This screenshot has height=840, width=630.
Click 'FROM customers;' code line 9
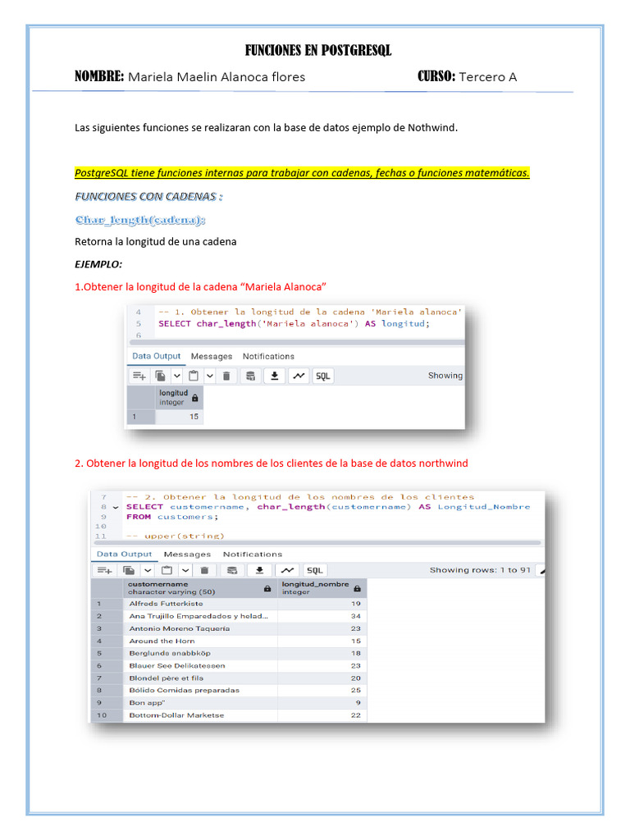point(172,517)
